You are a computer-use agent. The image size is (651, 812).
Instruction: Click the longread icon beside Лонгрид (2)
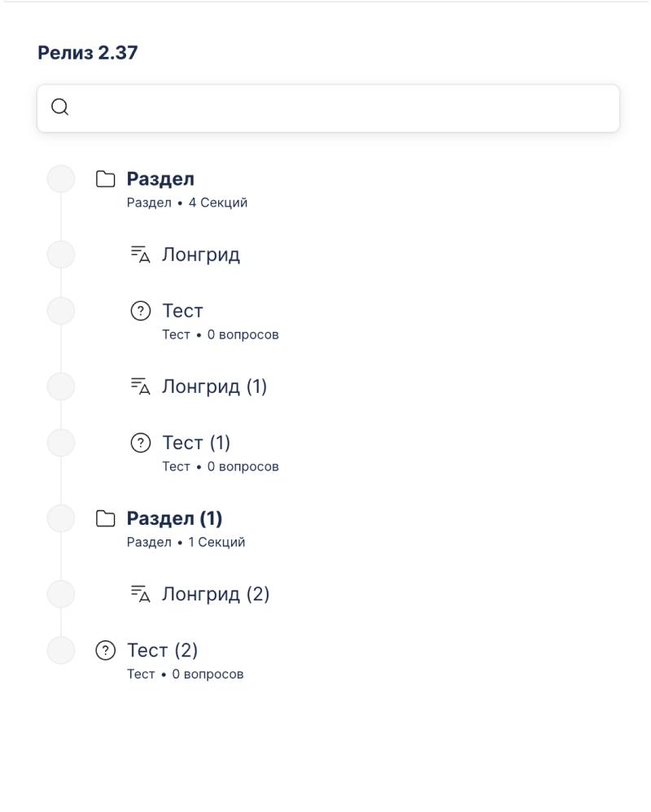coord(141,594)
